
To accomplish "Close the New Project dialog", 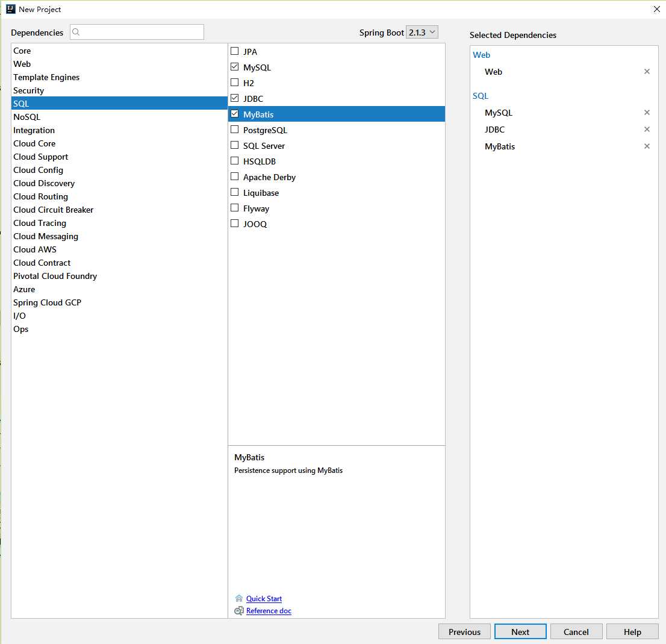I will coord(656,9).
